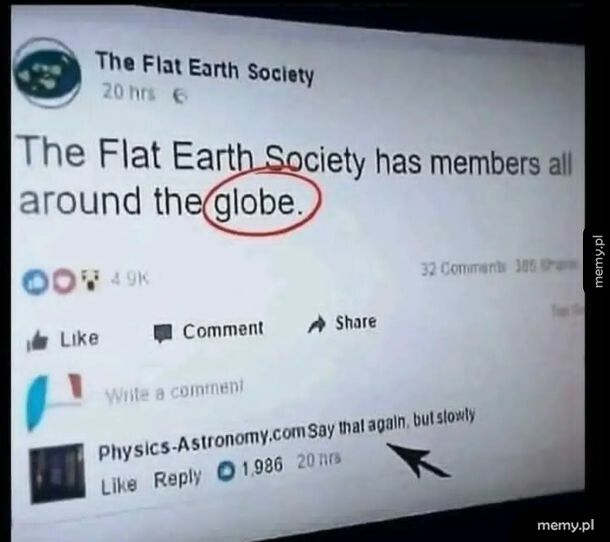The width and height of the screenshot is (610, 542).
Task: Open The Flat Earth Society profile picture
Action: [x=47, y=73]
